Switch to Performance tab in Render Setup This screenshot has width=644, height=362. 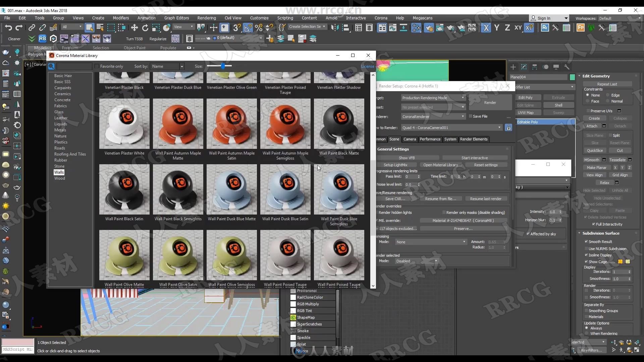tap(430, 139)
